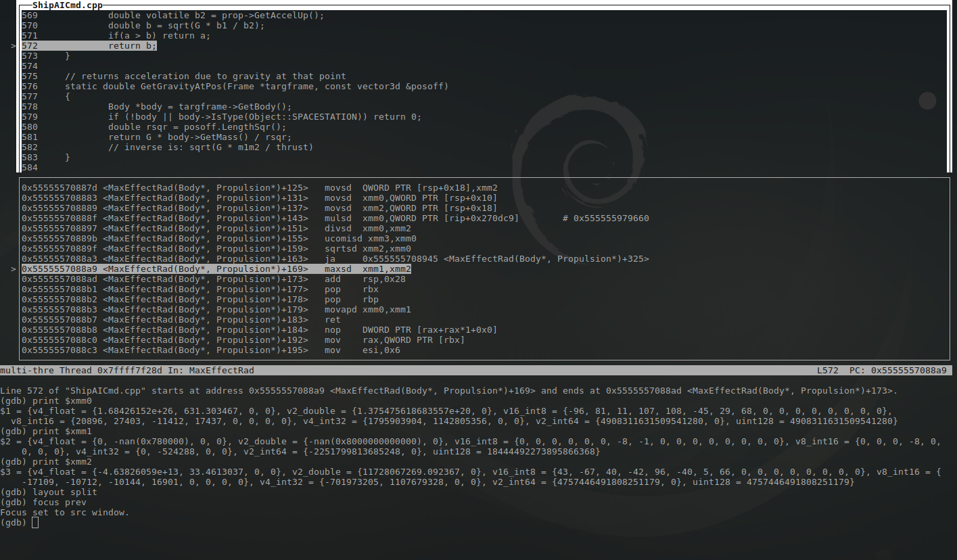
Task: Click the 'focus prev' command line
Action: click(x=43, y=502)
